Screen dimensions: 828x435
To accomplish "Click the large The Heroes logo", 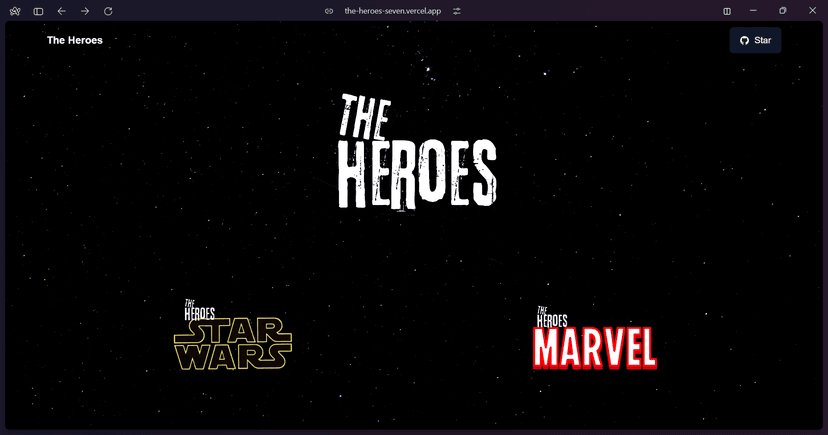I will pos(417,152).
